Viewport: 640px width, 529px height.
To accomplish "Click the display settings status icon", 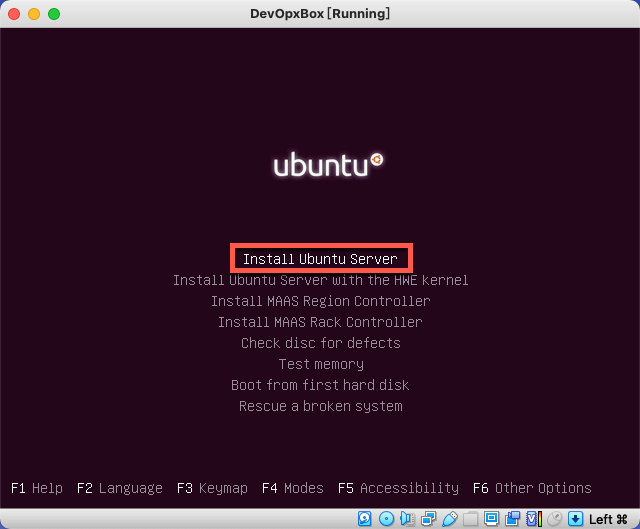I will pos(491,519).
